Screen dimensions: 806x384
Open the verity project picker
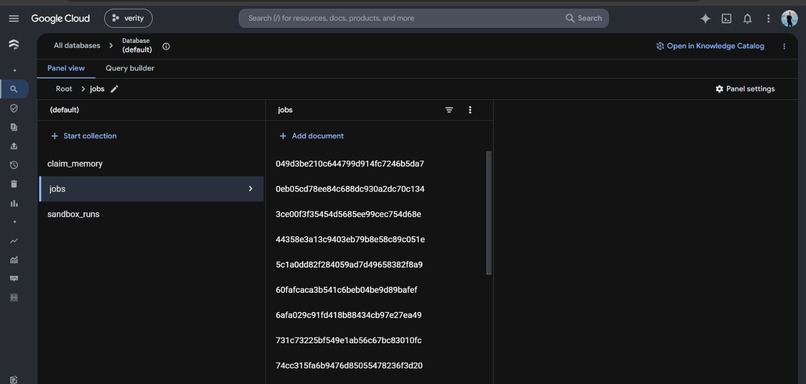coord(129,19)
